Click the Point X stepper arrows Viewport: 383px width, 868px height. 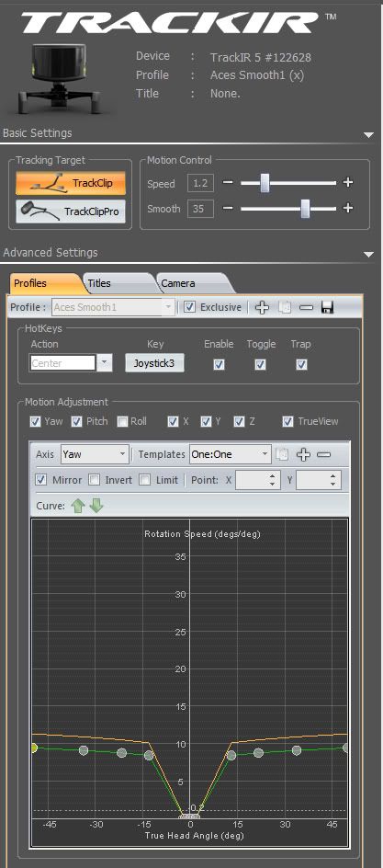click(273, 480)
